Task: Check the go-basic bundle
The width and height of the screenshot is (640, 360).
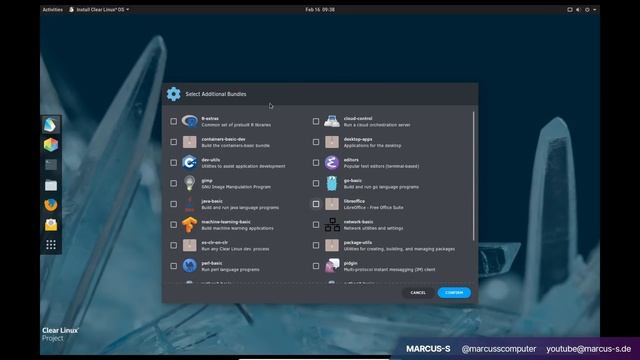Action: pos(316,183)
